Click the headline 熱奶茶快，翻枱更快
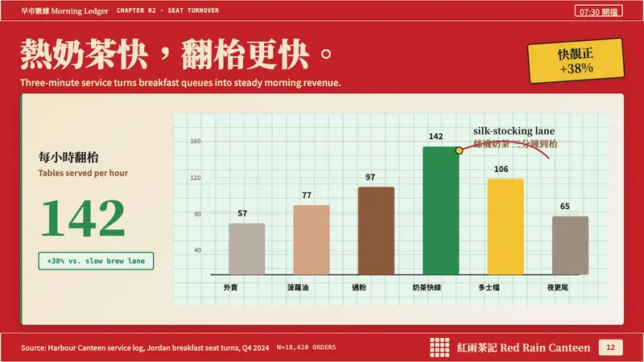The image size is (644, 362). coord(176,54)
